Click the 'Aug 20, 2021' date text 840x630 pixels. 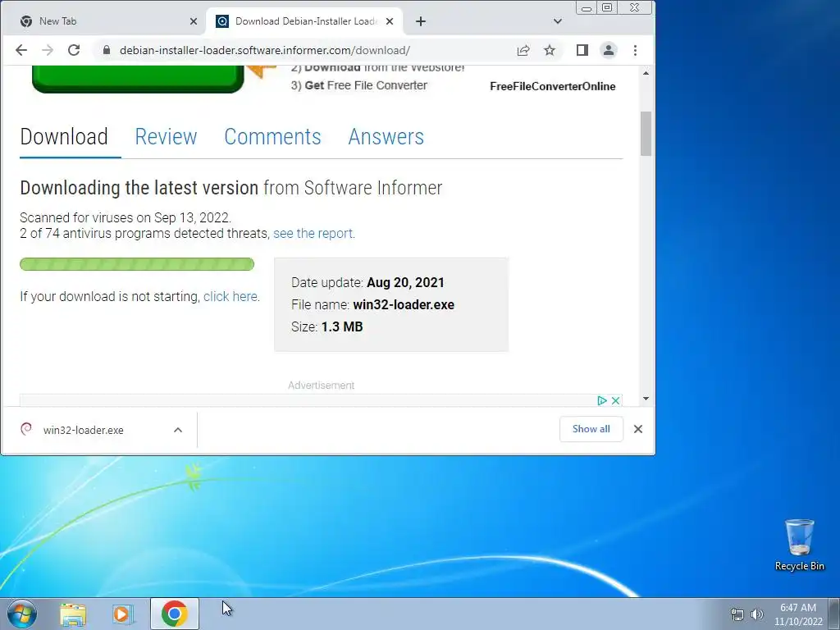click(x=405, y=283)
